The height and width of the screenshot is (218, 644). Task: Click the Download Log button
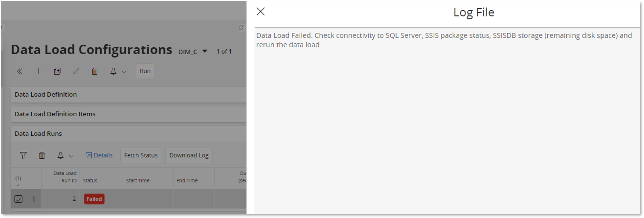pos(189,155)
